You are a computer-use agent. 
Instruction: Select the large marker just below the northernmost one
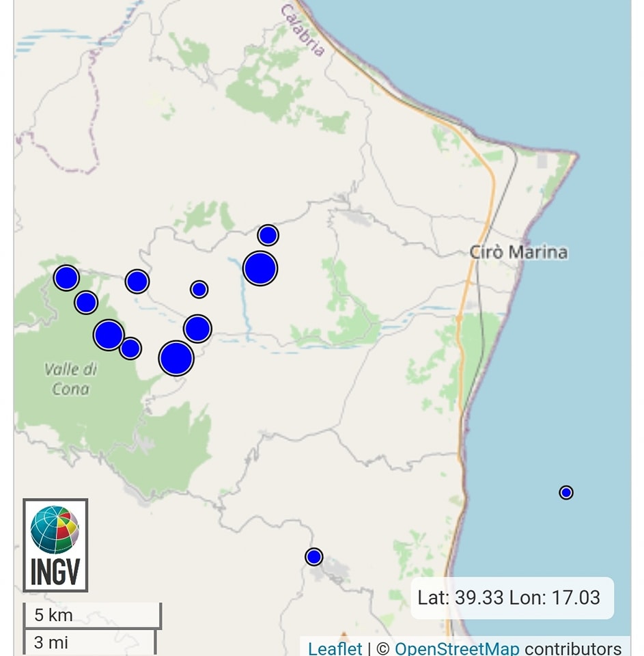pos(260,269)
